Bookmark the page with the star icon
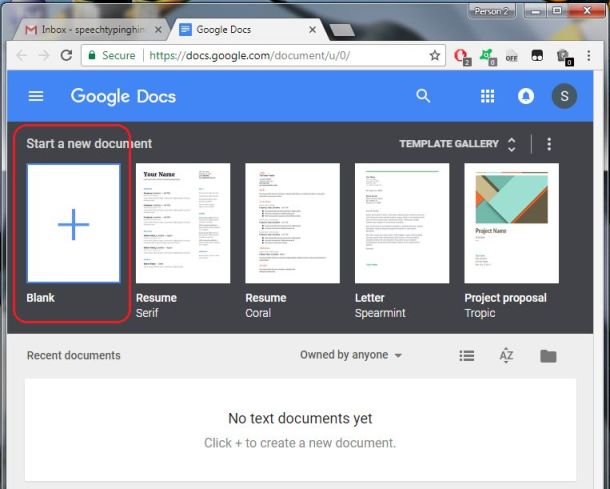Image resolution: width=610 pixels, height=489 pixels. 435,56
